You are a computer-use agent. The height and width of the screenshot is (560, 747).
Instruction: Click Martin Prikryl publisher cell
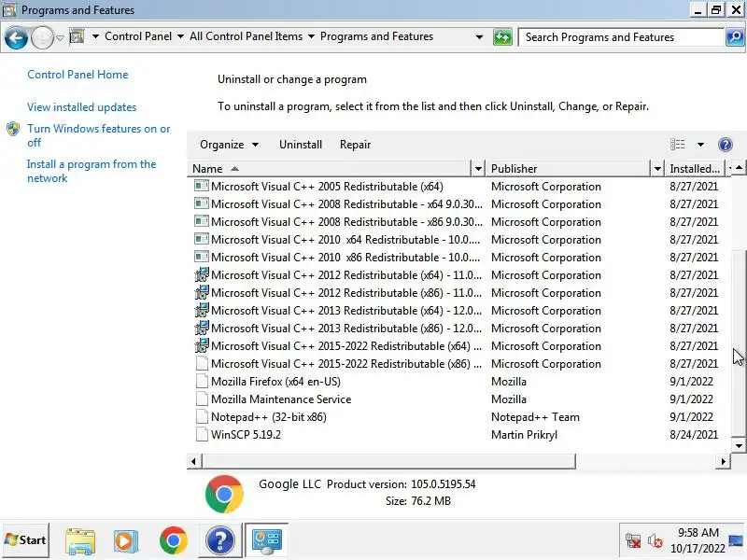pos(524,435)
